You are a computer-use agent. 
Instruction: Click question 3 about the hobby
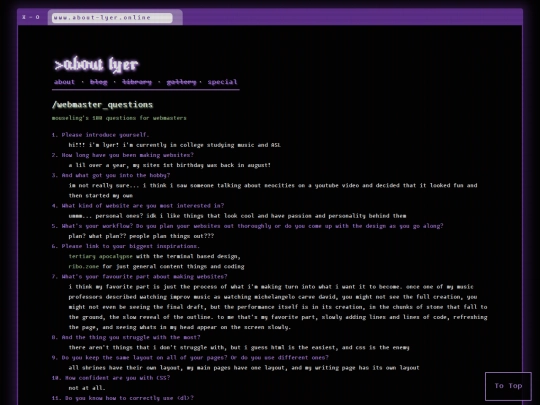click(111, 175)
